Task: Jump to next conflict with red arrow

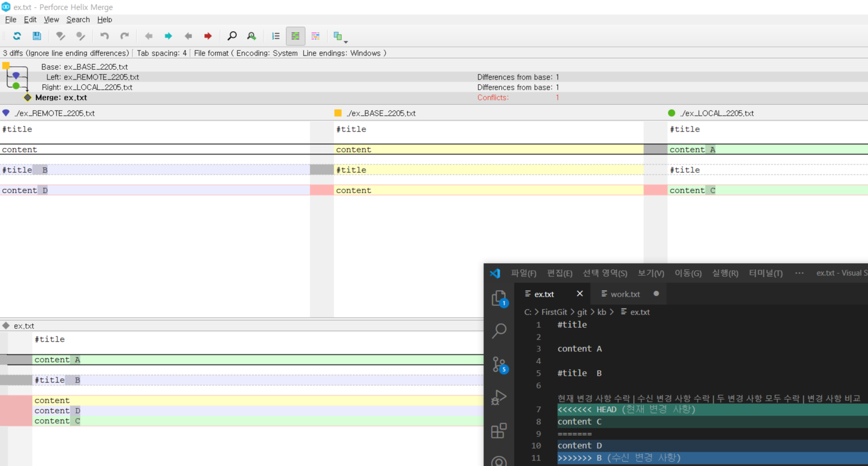Action: coord(208,36)
